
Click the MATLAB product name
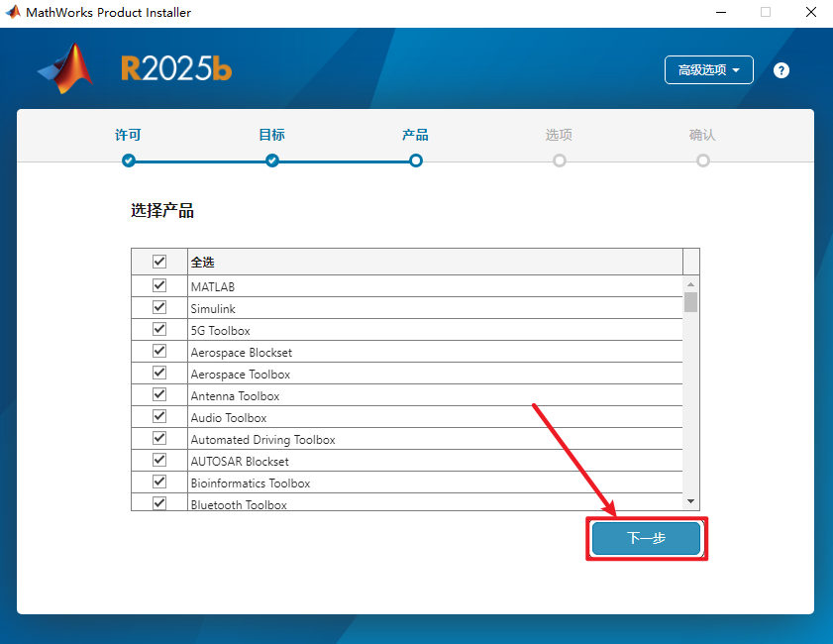tap(213, 287)
